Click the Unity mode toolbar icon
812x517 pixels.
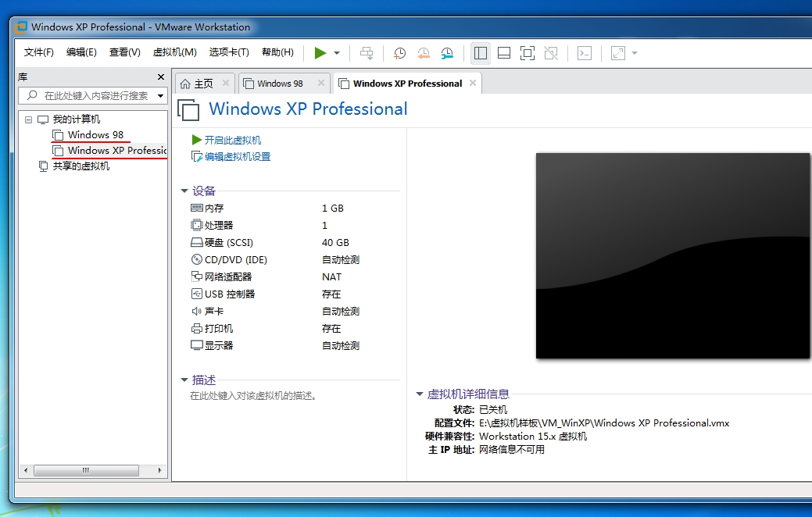tap(551, 53)
